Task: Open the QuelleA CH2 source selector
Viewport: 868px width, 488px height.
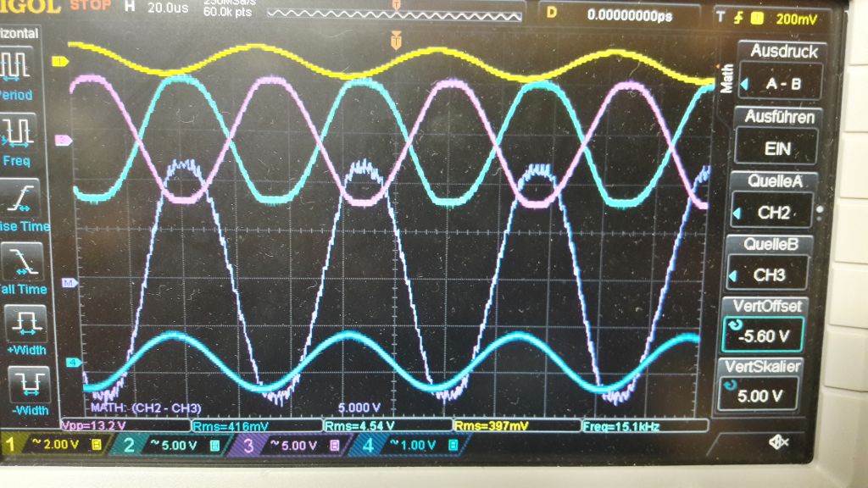Action: click(772, 212)
